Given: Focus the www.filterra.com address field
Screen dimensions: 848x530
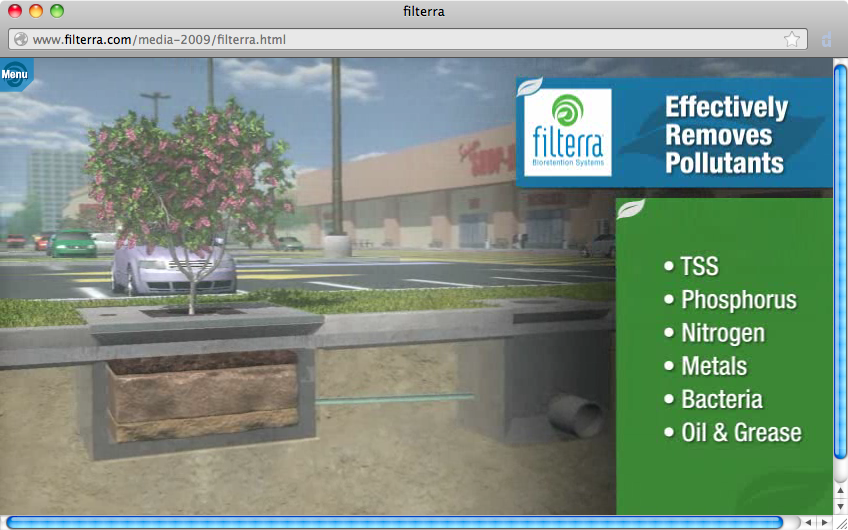Looking at the screenshot, I should tap(400, 40).
